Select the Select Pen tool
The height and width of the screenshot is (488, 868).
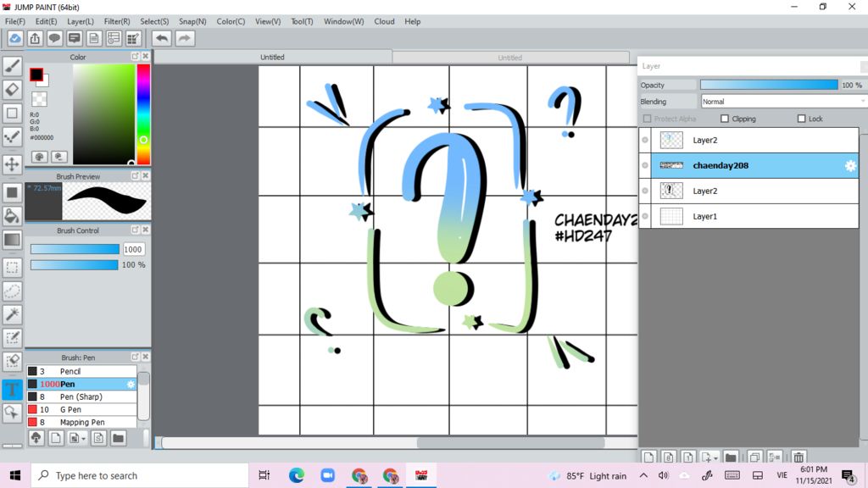(x=12, y=338)
